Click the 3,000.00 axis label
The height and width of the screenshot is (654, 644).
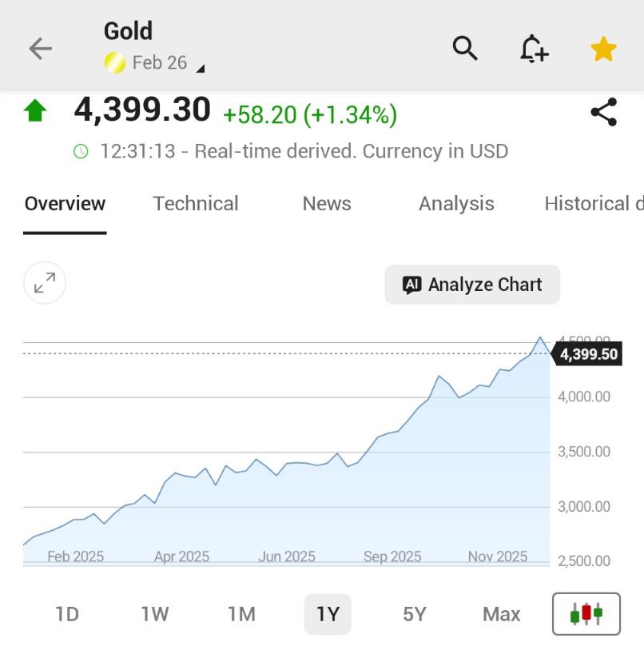584,506
